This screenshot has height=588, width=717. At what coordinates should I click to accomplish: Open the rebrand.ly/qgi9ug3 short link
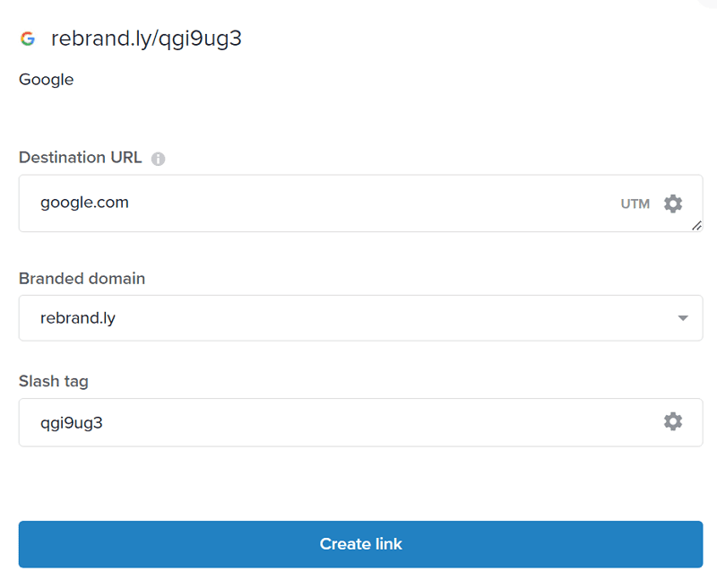pyautogui.click(x=145, y=39)
